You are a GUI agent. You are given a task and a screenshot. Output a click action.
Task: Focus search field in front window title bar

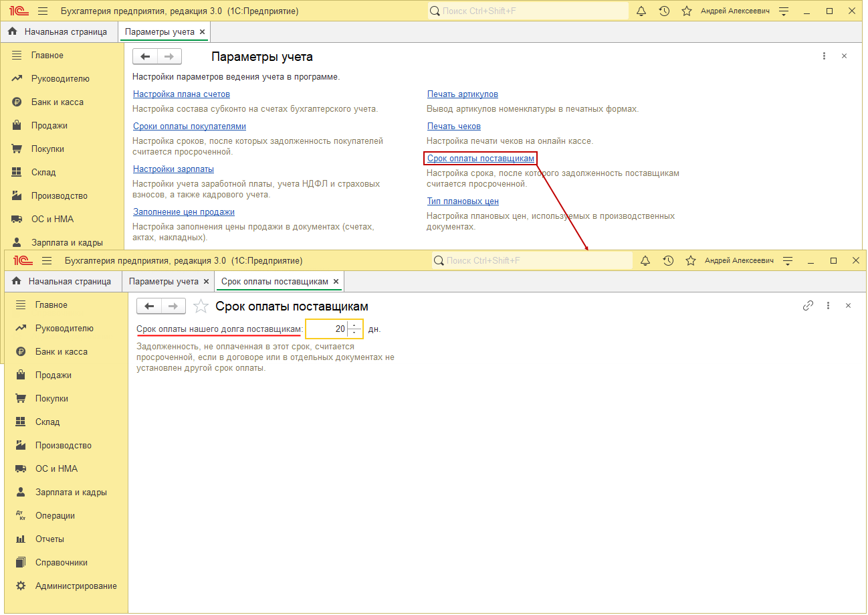point(532,260)
